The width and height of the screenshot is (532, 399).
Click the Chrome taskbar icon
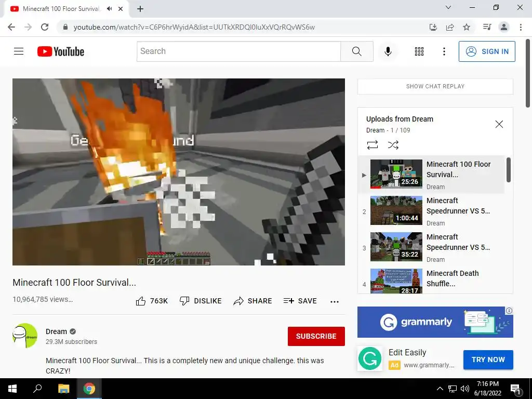click(89, 389)
